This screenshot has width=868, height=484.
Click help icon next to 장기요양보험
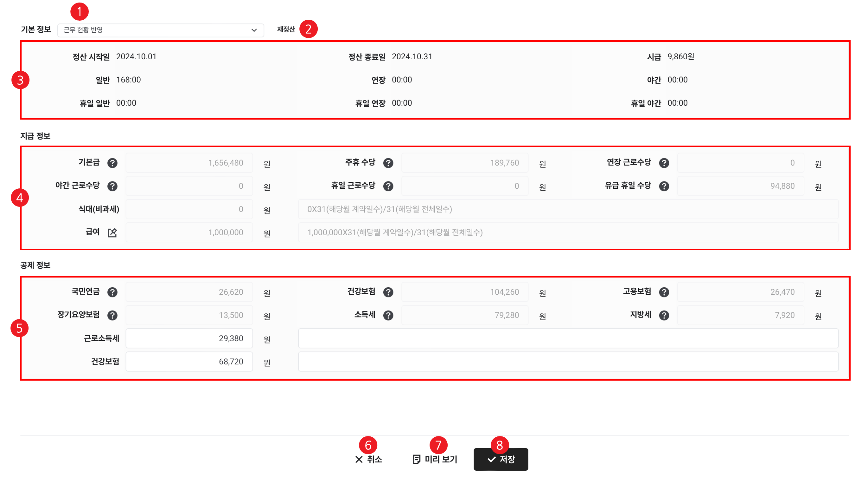(112, 315)
